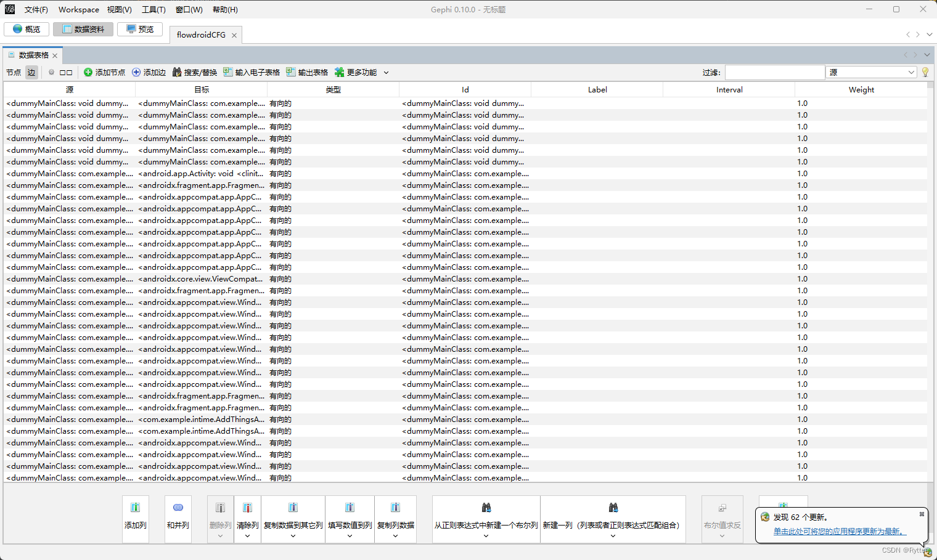
Task: Click the lightbulb hint icon
Action: [925, 73]
